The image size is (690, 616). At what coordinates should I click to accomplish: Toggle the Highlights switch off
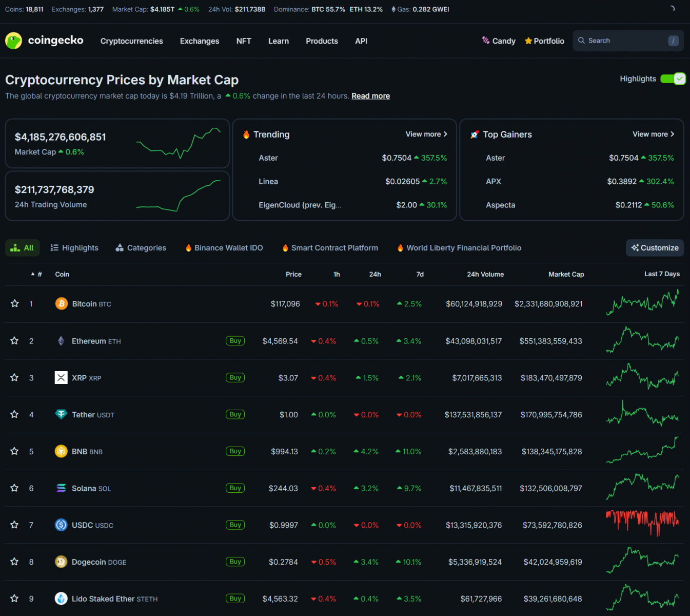(673, 79)
